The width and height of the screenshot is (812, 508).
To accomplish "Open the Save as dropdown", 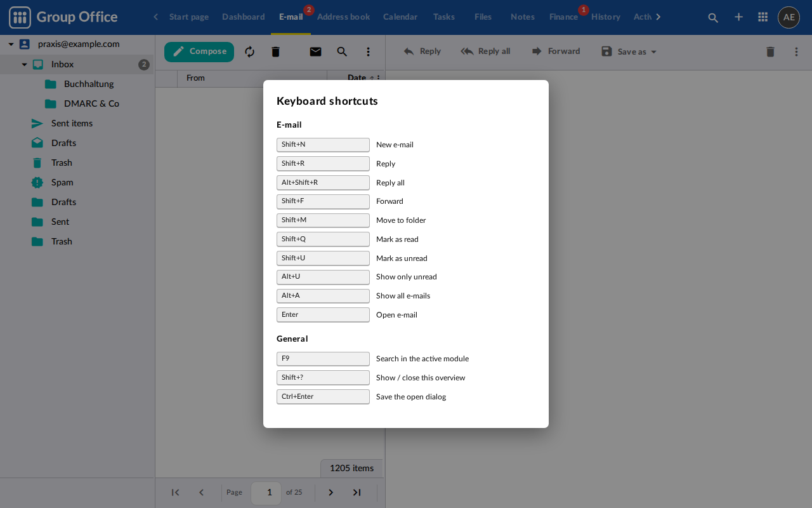I will [x=629, y=51].
